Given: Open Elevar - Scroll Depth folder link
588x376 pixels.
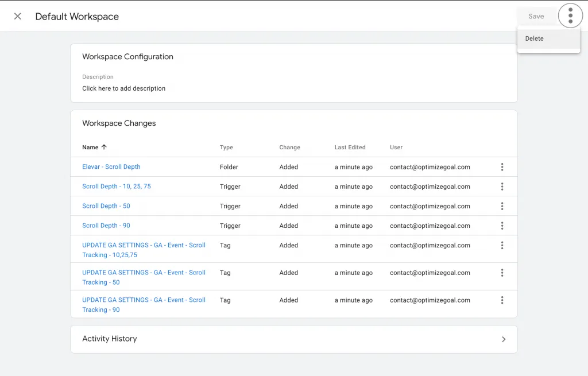Looking at the screenshot, I should (x=111, y=167).
